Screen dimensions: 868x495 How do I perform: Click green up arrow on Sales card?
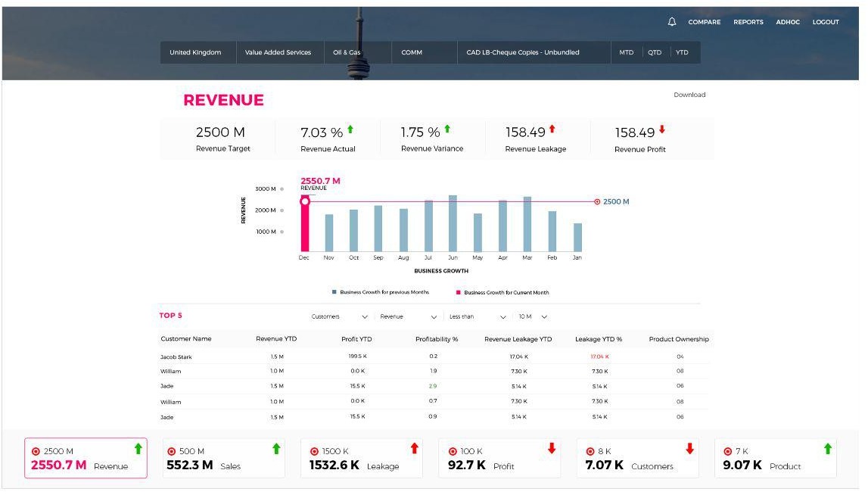[276, 449]
